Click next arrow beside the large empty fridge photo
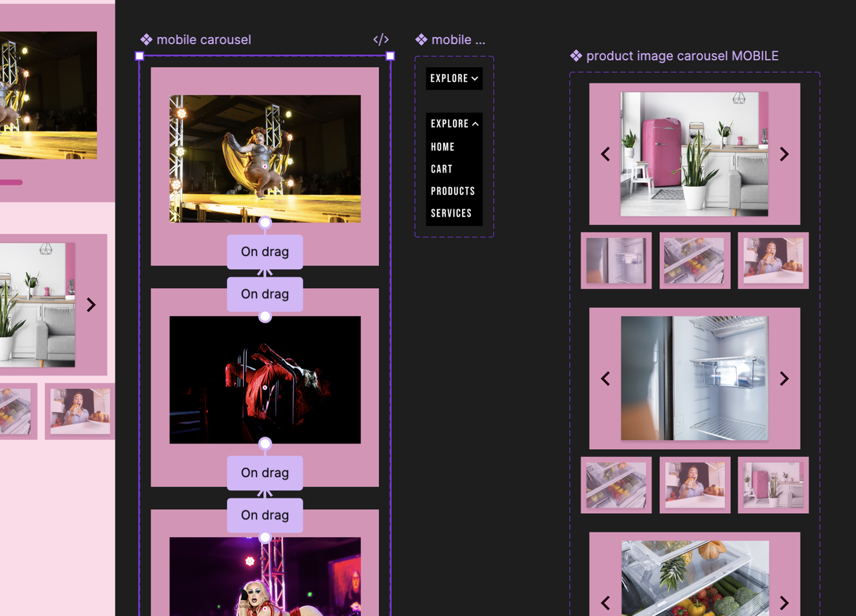 tap(784, 379)
